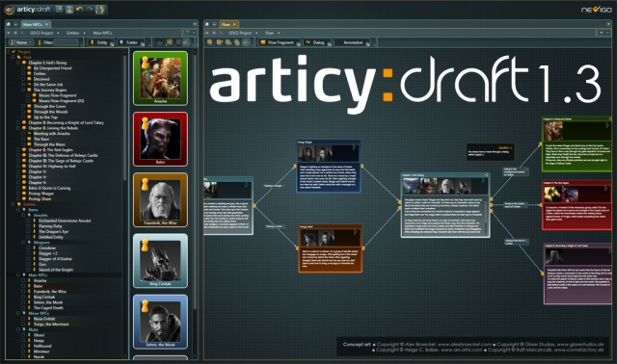Select the Selmic, the Monk portrait card

tap(160, 322)
